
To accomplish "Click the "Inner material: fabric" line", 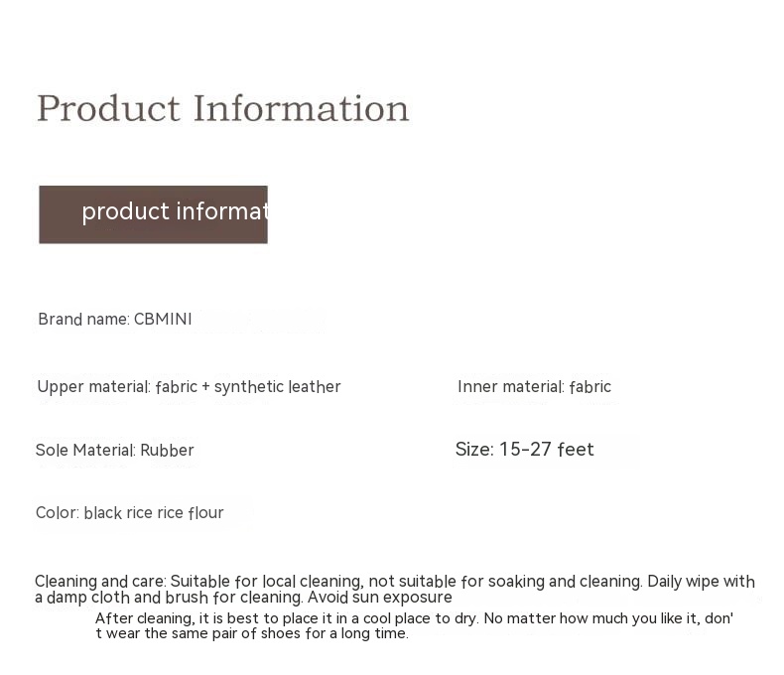I will [534, 387].
